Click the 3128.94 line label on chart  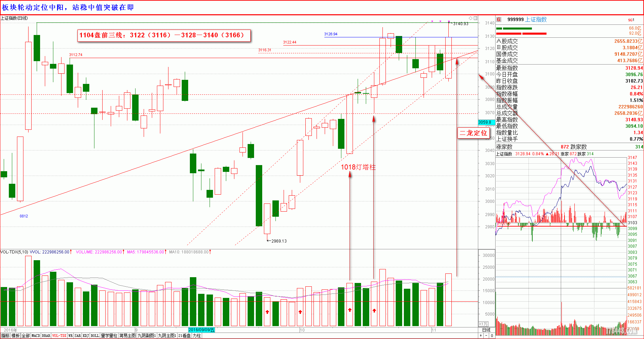(330, 34)
